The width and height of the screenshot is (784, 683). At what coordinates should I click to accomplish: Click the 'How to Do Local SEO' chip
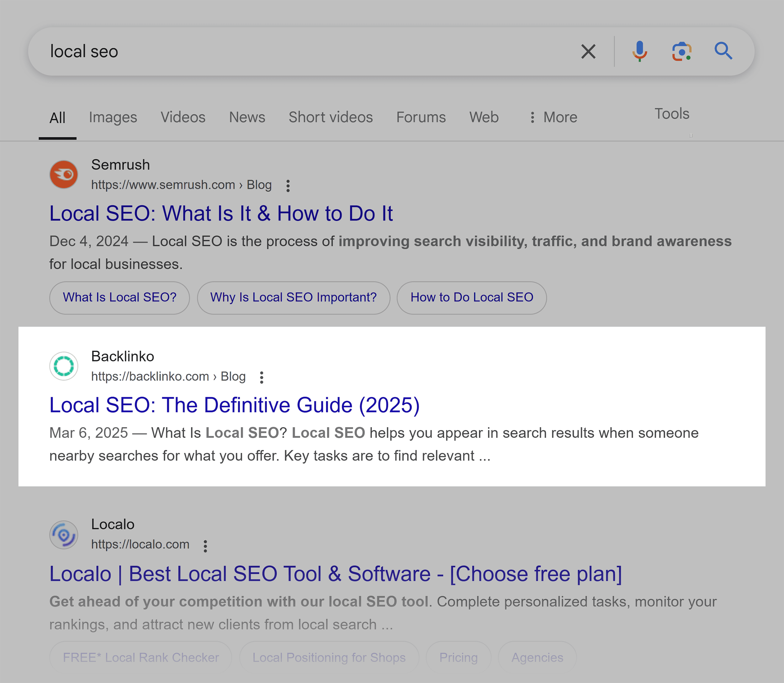point(472,298)
